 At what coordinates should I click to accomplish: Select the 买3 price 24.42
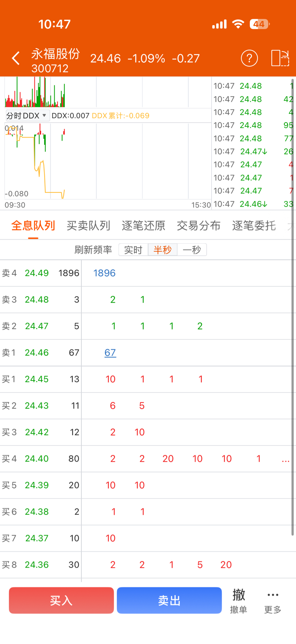[37, 432]
